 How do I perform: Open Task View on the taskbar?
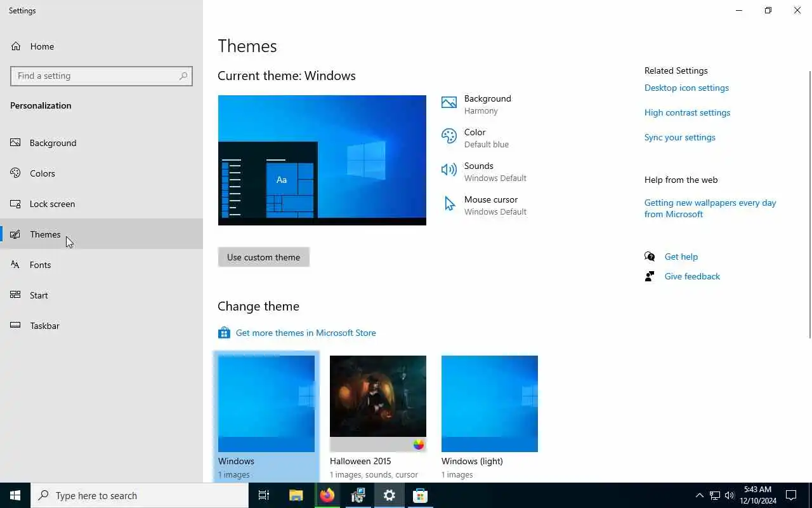coord(264,495)
